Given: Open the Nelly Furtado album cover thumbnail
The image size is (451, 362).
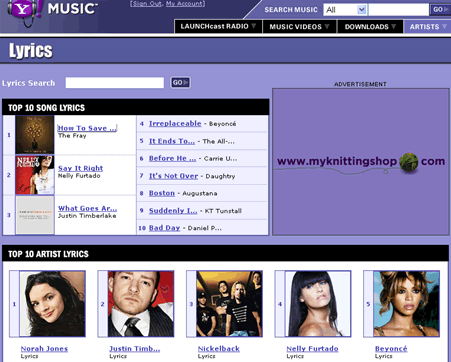Looking at the screenshot, I should [x=35, y=175].
